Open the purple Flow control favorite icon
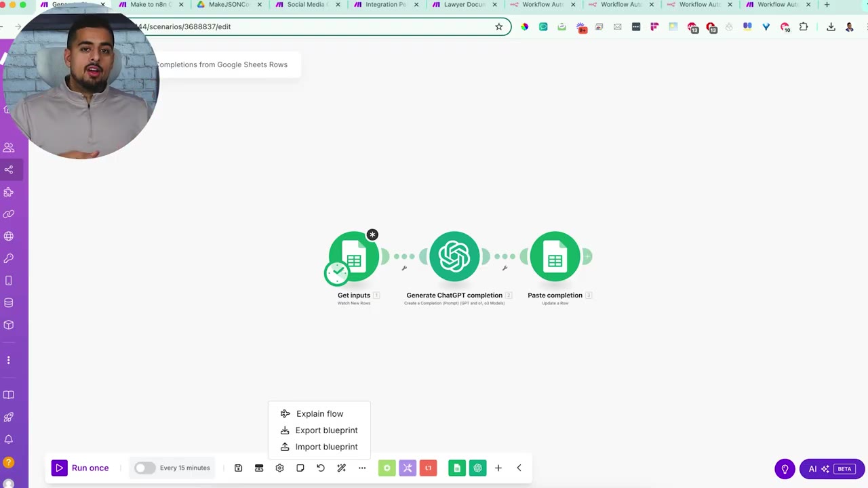868x488 pixels. tap(408, 468)
